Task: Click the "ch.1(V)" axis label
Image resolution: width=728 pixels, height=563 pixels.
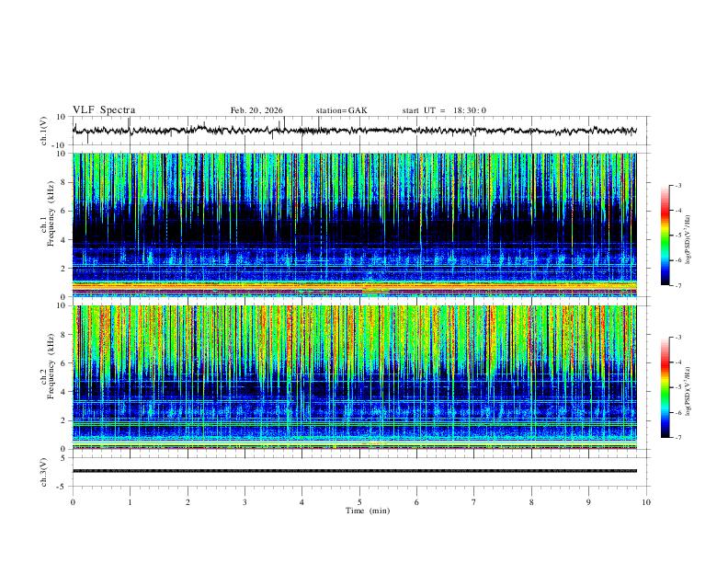Action: pos(43,131)
